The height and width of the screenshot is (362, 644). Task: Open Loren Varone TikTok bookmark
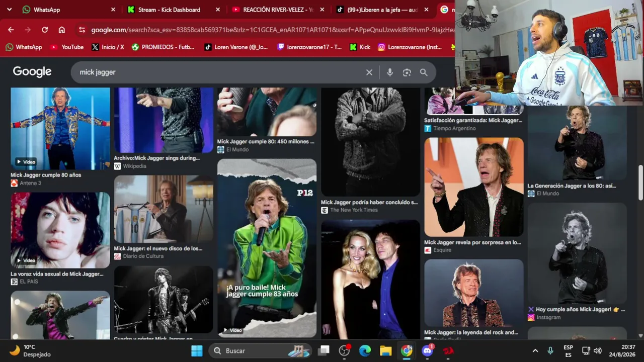click(x=236, y=47)
